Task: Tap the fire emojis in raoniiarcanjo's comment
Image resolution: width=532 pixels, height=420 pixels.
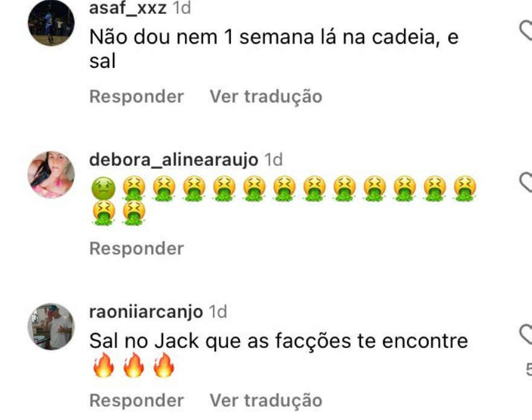Action: [x=134, y=365]
